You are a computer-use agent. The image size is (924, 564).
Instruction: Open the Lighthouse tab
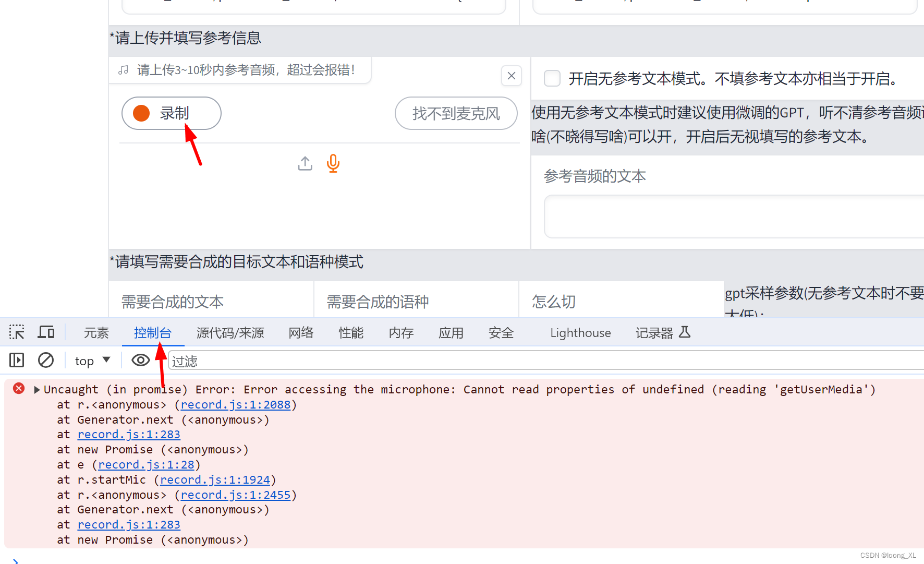point(580,333)
